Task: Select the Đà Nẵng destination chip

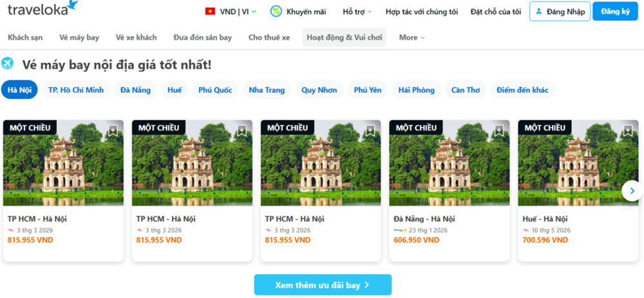Action: (x=135, y=90)
